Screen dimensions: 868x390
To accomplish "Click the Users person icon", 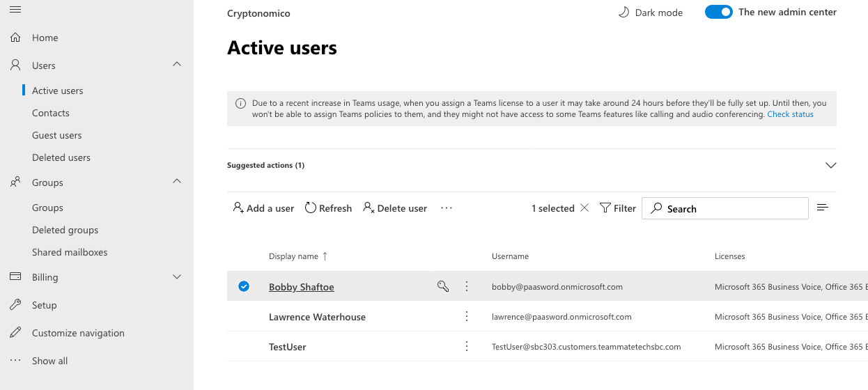I will pyautogui.click(x=15, y=65).
